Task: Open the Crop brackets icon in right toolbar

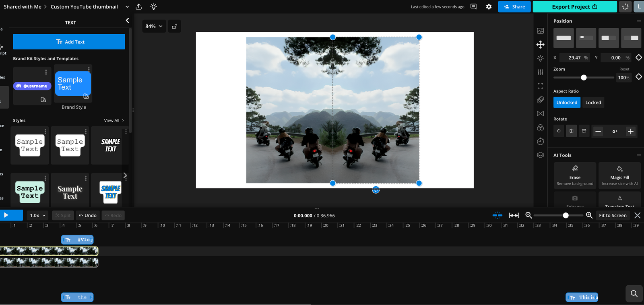Action: 540,86
